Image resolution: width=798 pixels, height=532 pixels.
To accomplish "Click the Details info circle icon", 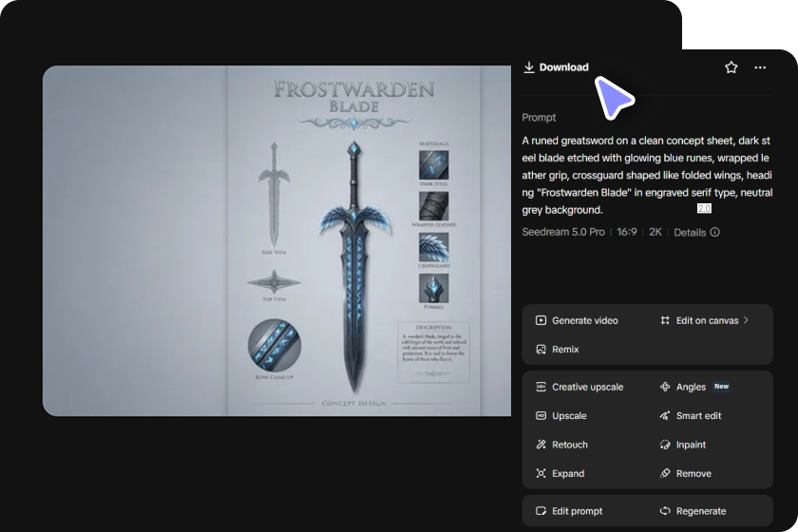I will pyautogui.click(x=714, y=232).
